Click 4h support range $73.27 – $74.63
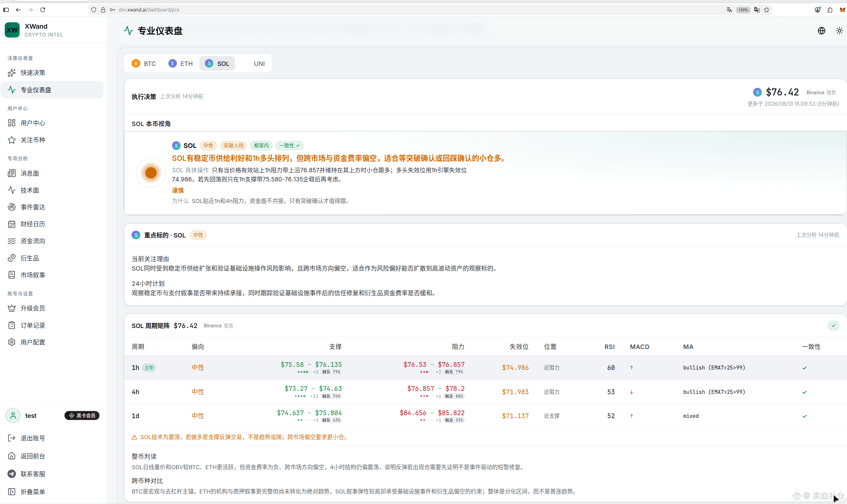 [x=313, y=388]
